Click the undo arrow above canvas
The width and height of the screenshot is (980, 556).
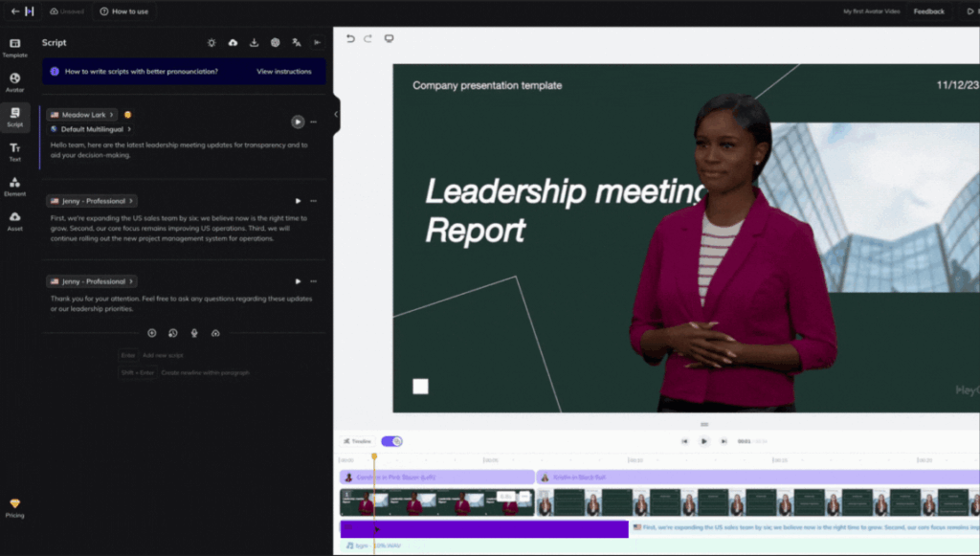point(350,39)
